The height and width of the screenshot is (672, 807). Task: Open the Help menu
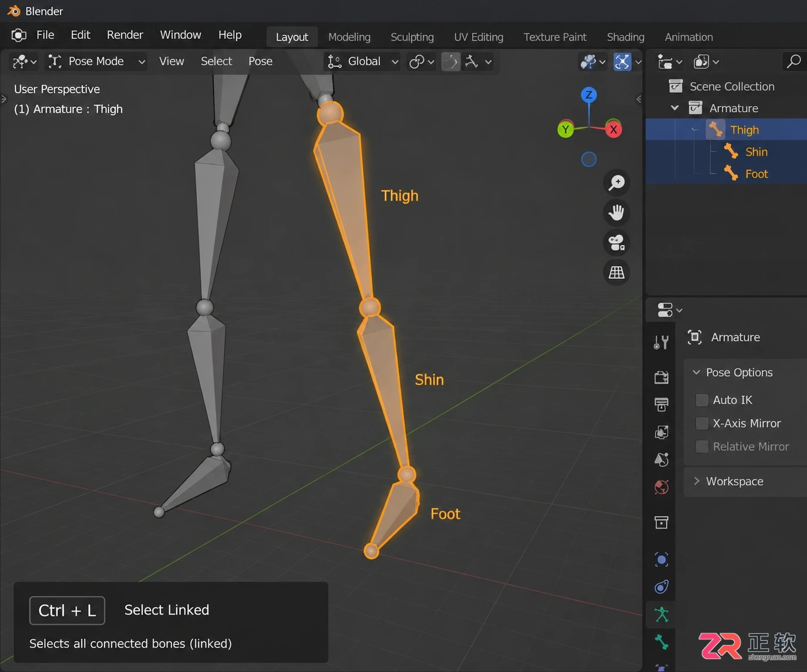point(230,35)
